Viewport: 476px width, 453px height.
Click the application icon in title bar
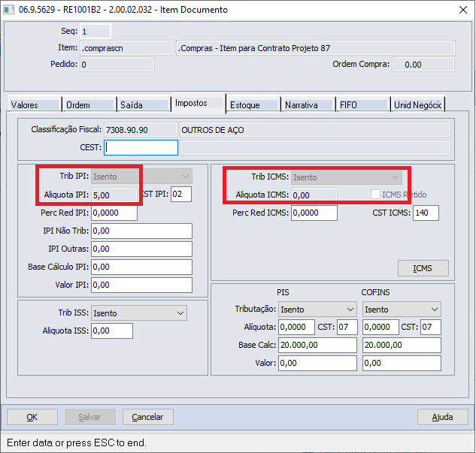[8, 10]
